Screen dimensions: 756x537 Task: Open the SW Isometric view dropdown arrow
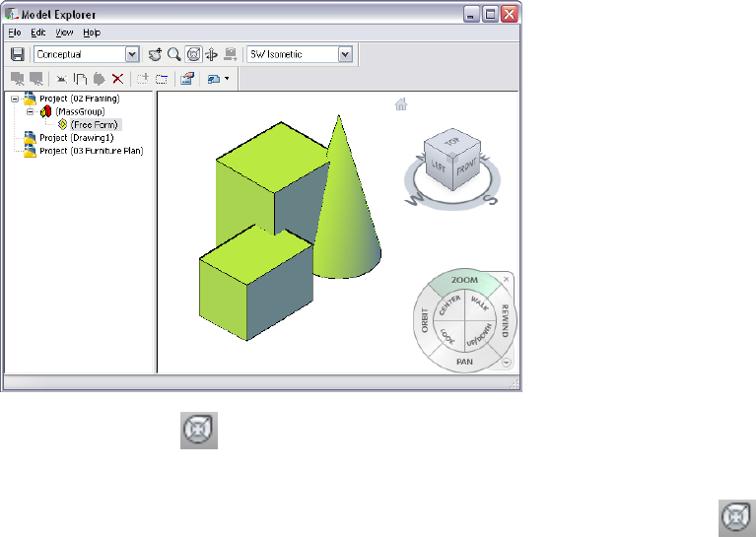point(345,54)
